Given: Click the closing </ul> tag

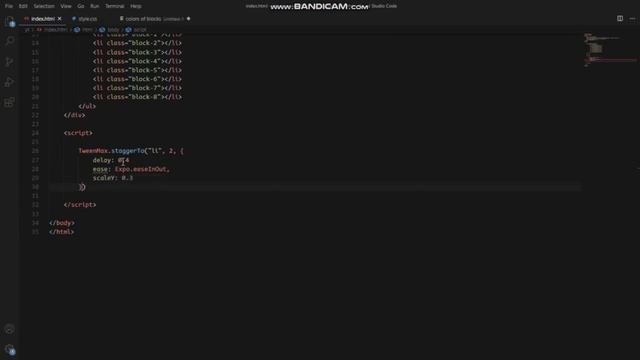Looking at the screenshot, I should 87,106.
